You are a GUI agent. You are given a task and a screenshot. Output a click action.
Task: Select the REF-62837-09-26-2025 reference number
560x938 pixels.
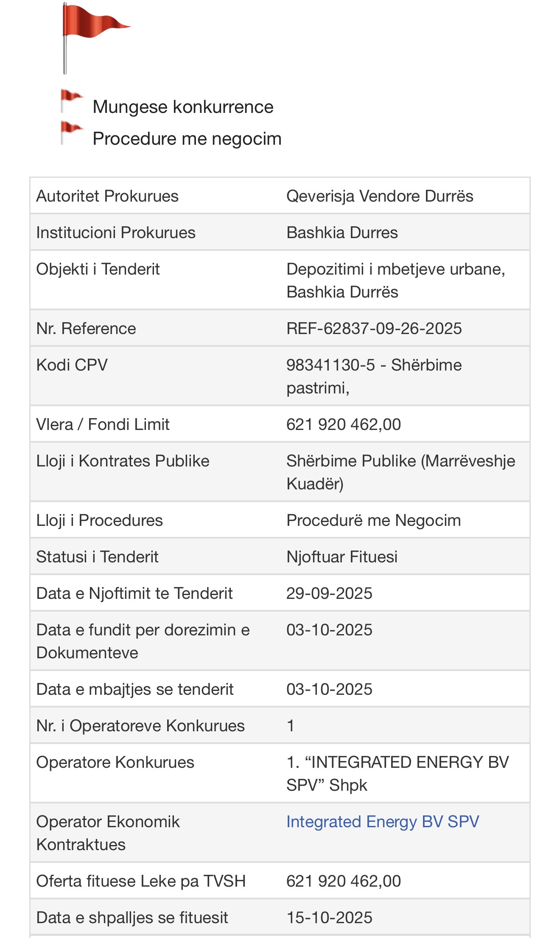[374, 329]
